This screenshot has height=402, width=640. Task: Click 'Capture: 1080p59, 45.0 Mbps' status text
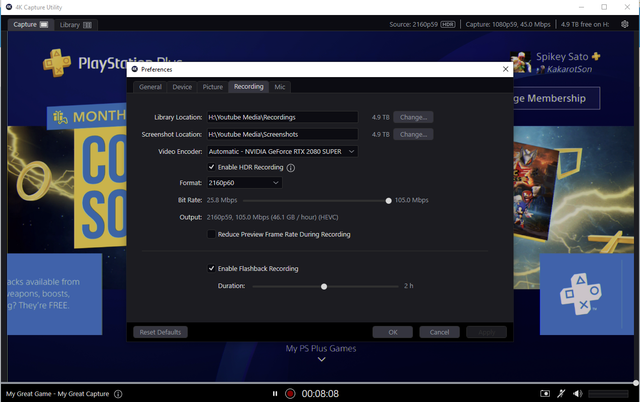point(508,24)
